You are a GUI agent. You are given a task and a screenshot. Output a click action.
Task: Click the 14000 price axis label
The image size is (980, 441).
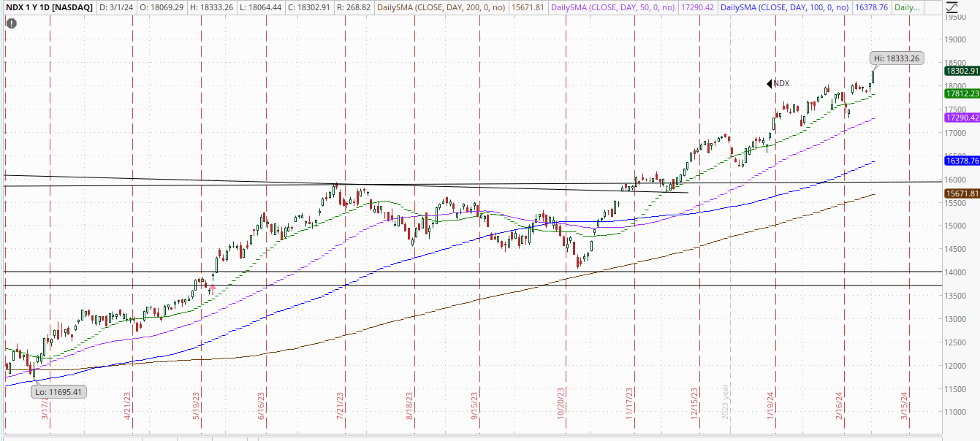(x=957, y=272)
